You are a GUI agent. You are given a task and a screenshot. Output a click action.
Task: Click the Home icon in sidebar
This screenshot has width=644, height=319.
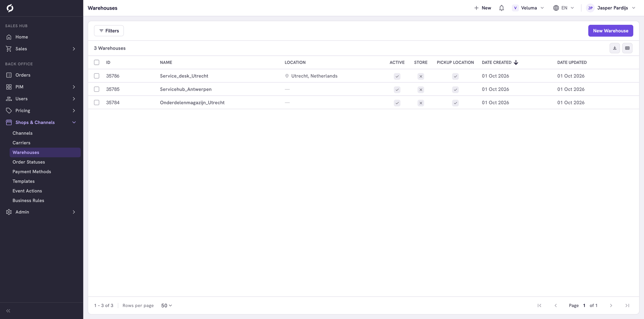pos(9,37)
